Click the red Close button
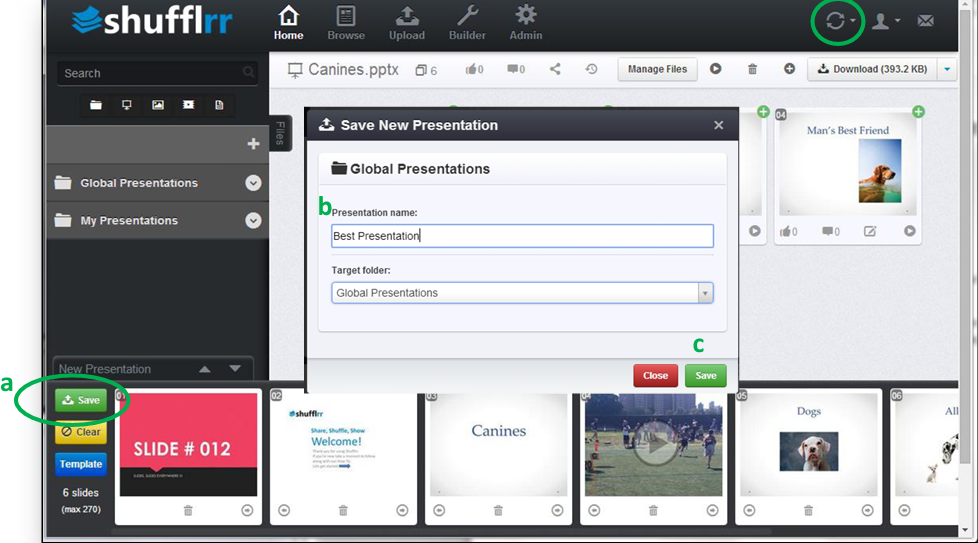 point(656,375)
